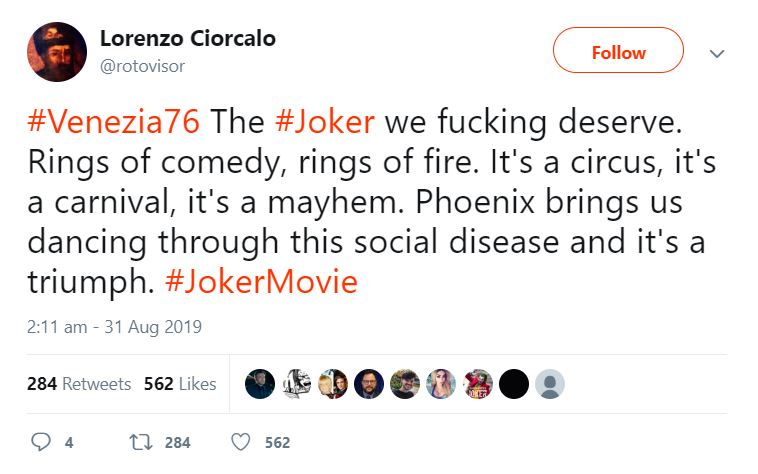Click the Lorenzo Ciorcalo display name
This screenshot has height=474, width=758.
[x=188, y=39]
